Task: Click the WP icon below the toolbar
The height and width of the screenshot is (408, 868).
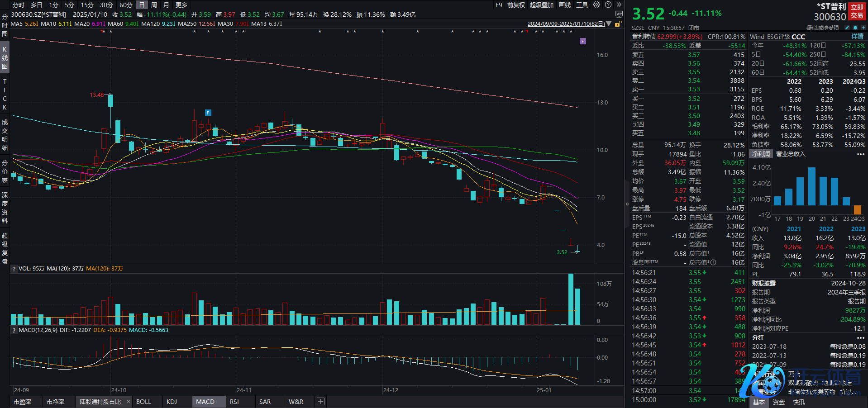Action: pos(619,14)
